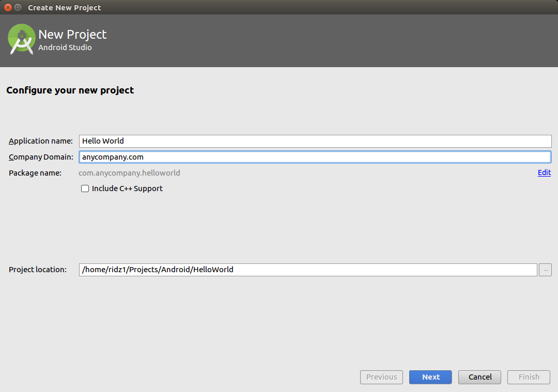Click the Project location path field

(x=308, y=270)
